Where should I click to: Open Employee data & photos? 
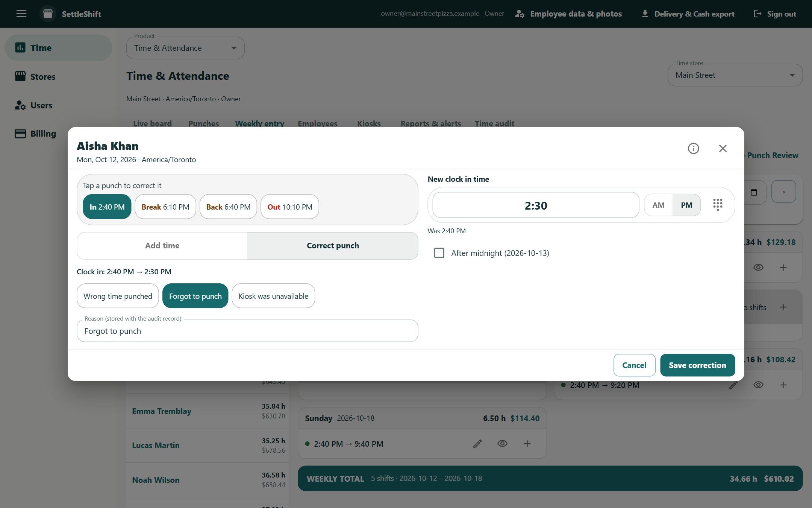[x=568, y=14]
